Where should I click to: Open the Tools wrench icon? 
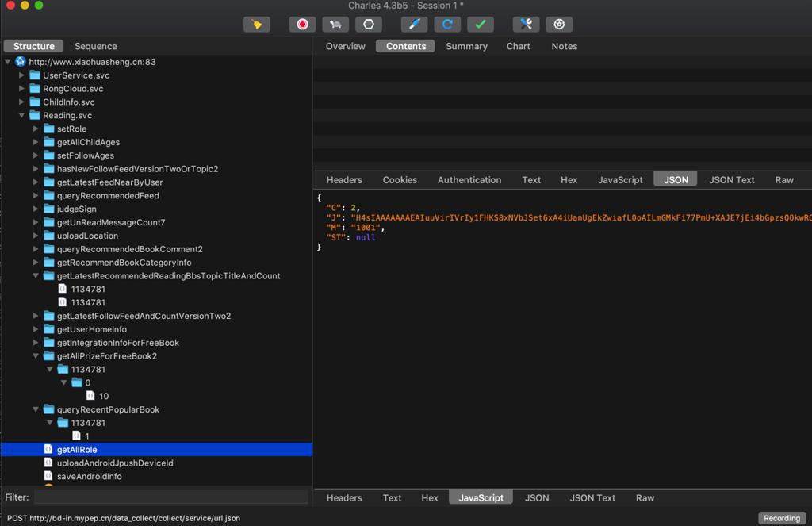tap(526, 25)
